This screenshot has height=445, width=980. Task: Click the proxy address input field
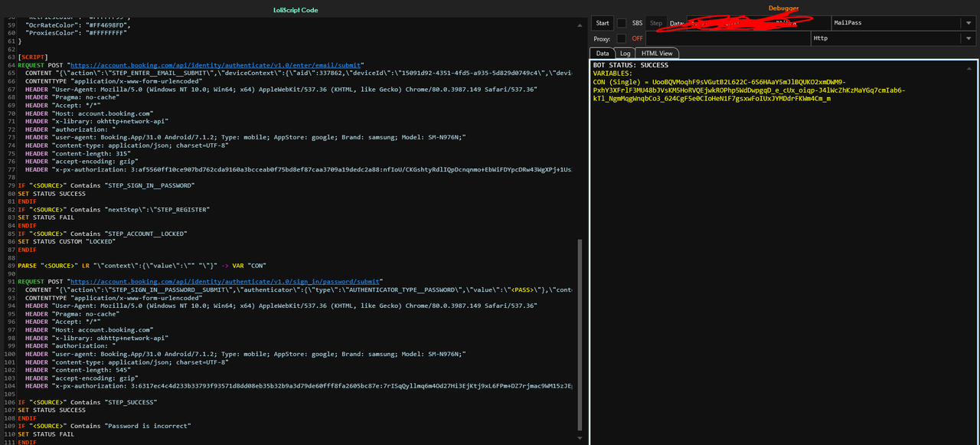coord(727,38)
